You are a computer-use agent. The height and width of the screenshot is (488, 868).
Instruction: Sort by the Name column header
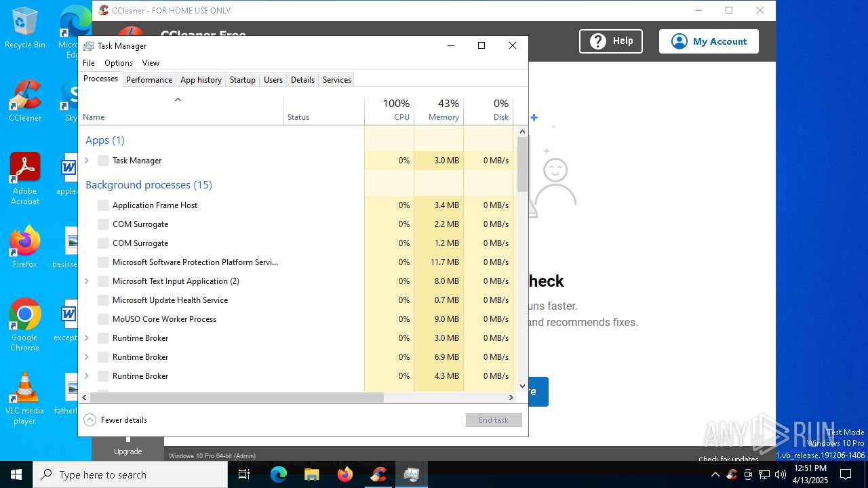181,110
